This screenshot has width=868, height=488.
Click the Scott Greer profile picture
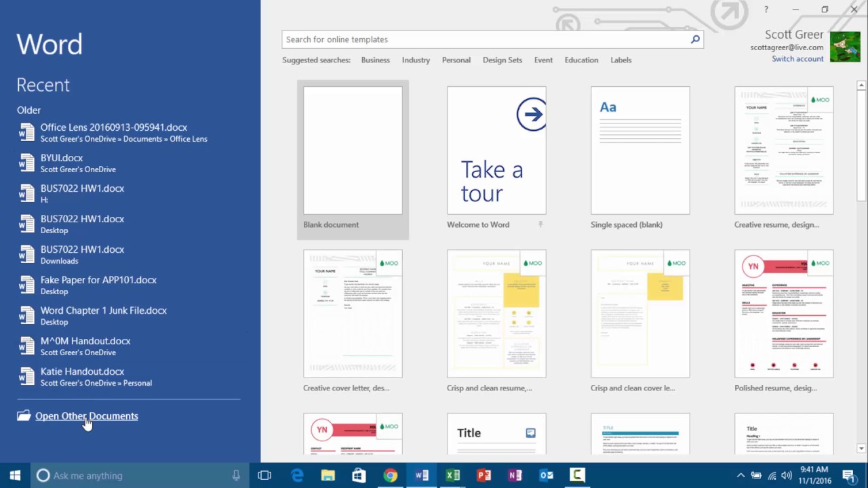tap(845, 47)
